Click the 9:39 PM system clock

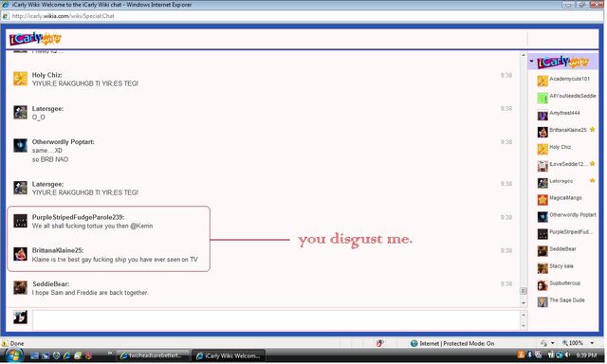click(586, 355)
